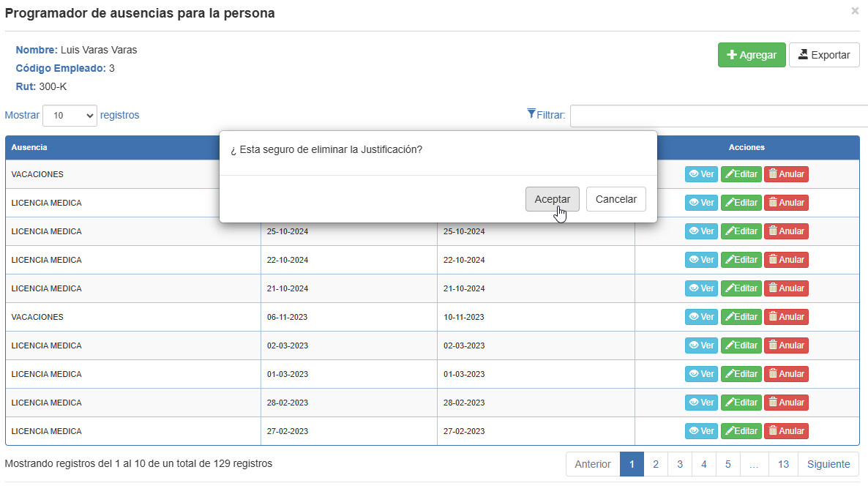Click the records summary text at bottom

(138, 464)
